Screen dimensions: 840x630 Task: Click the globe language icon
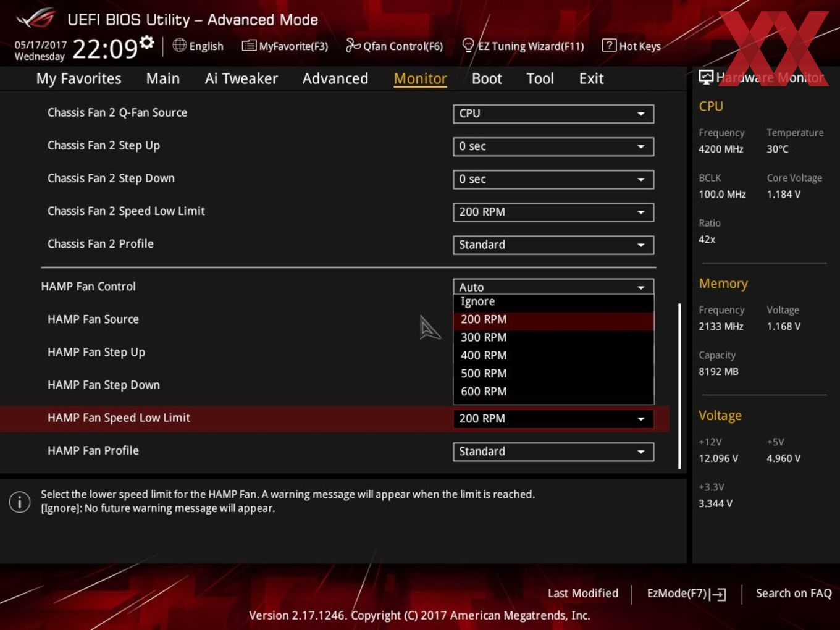click(179, 45)
